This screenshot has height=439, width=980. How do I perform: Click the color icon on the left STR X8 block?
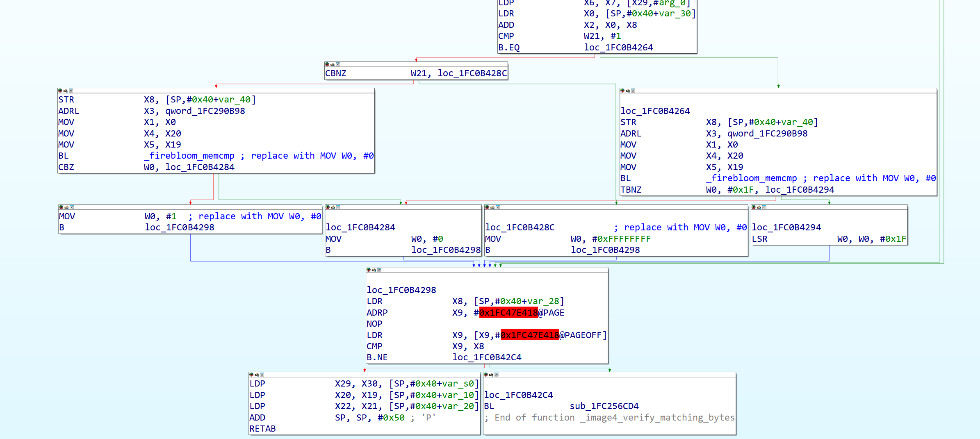[60, 91]
